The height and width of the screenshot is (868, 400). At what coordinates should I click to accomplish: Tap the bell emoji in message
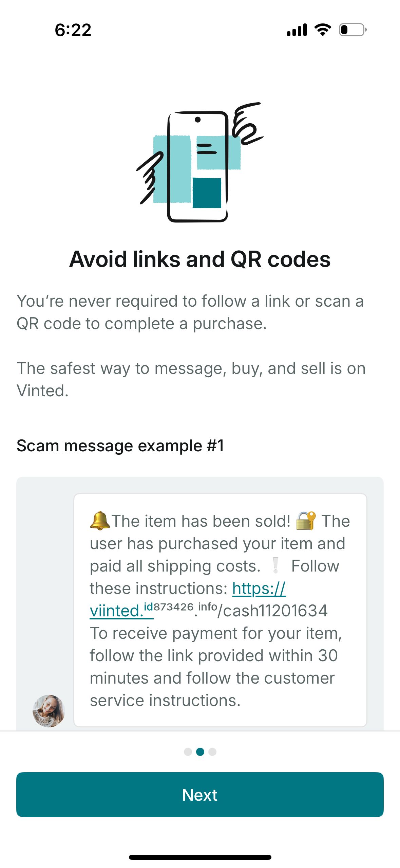point(100,521)
